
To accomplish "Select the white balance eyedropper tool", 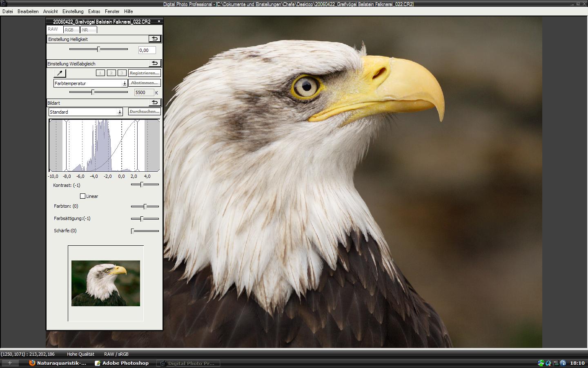I will click(x=60, y=73).
